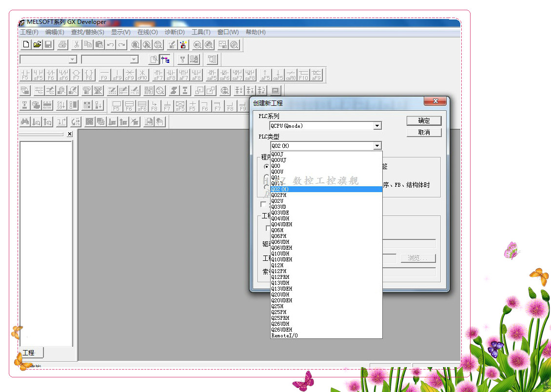Open the 工具(T) menu

201,32
